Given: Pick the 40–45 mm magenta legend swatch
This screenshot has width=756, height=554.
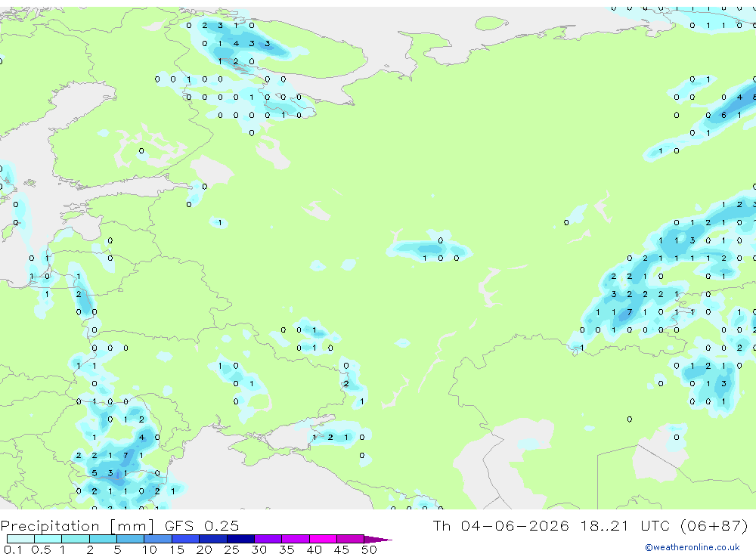Looking at the screenshot, I should point(323,539).
